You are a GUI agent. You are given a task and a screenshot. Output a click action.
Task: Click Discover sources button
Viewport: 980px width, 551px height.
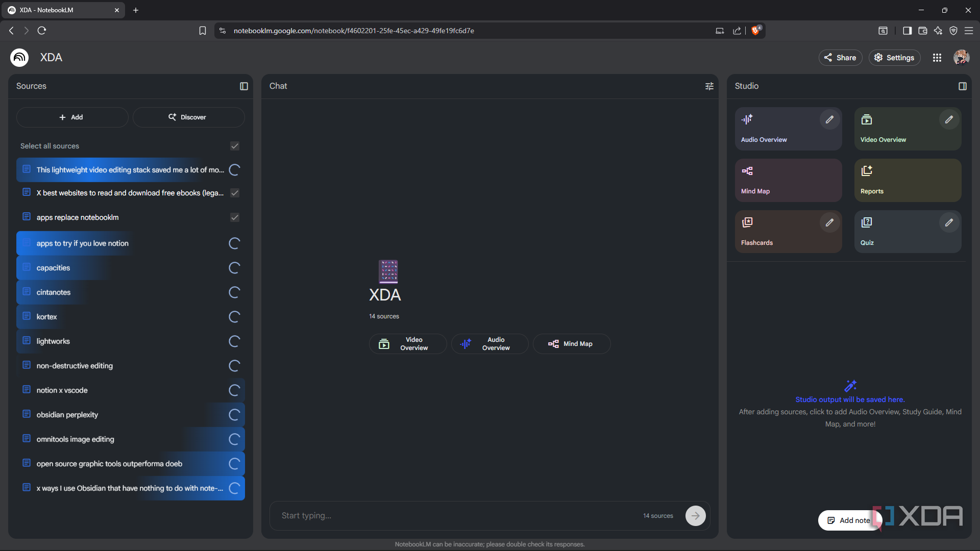point(189,117)
